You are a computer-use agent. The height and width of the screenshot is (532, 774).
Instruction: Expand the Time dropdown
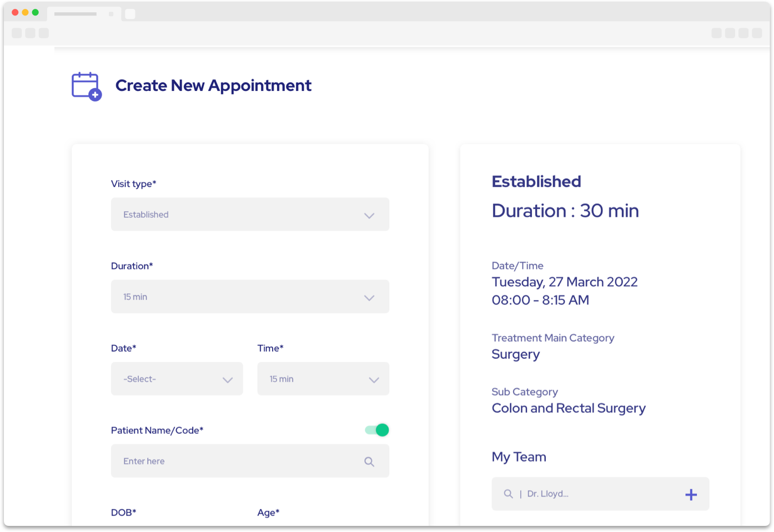323,379
